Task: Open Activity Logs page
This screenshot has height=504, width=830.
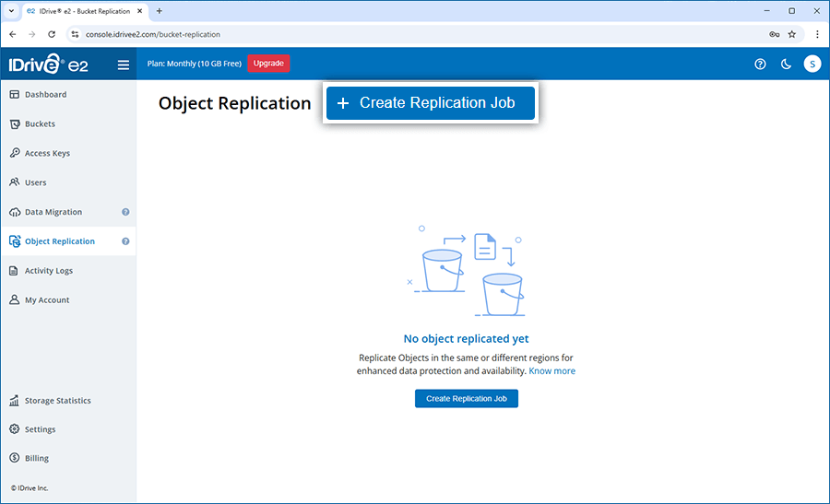Action: pyautogui.click(x=48, y=271)
